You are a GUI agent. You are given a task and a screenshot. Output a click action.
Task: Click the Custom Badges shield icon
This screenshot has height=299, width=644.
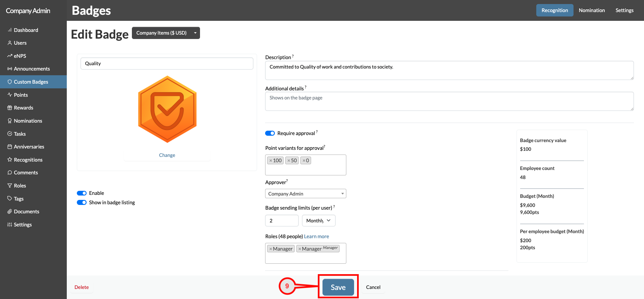coord(10,82)
